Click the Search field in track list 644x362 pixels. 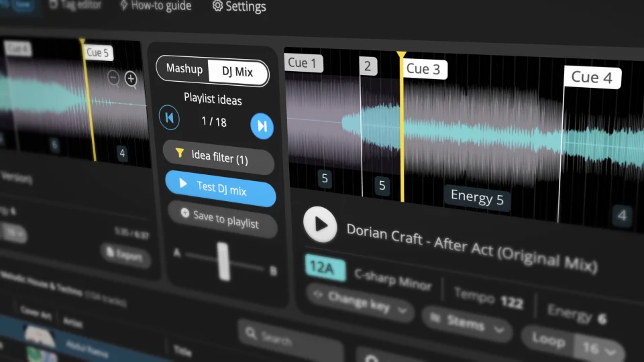point(289,340)
